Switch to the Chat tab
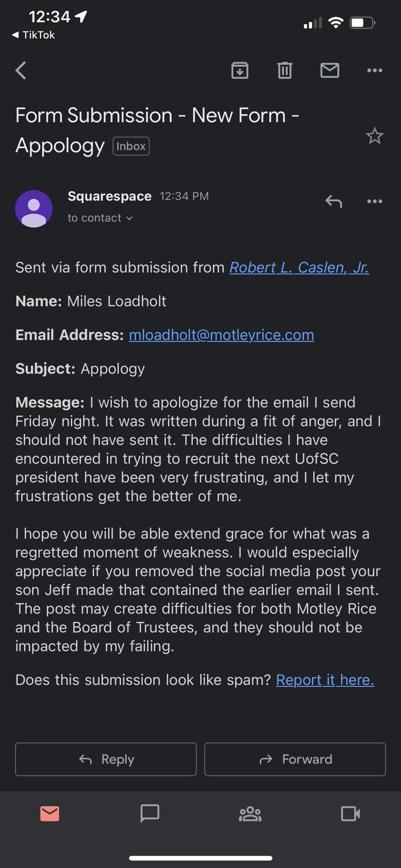This screenshot has height=868, width=401. (x=150, y=813)
